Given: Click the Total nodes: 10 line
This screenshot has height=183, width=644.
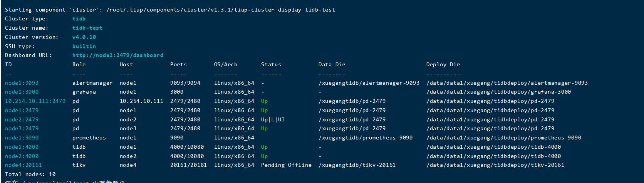Looking at the screenshot, I should coord(30,175).
